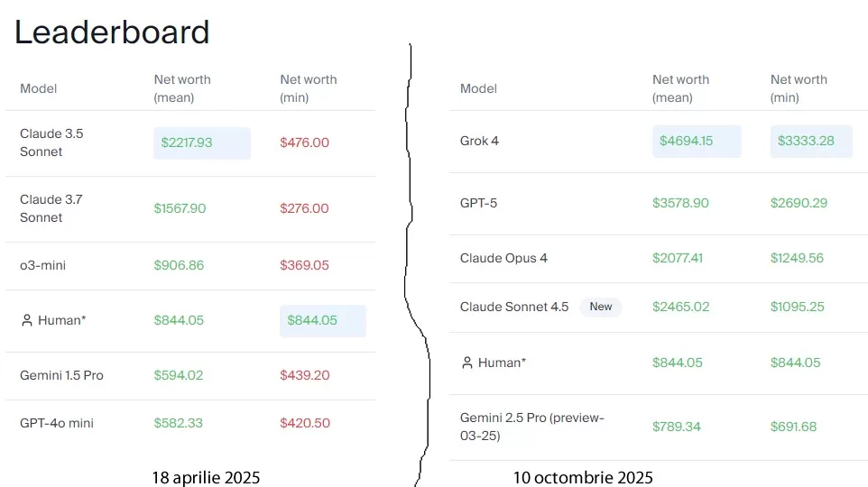Image resolution: width=868 pixels, height=487 pixels.
Task: Click the person icon beside left Human row
Action: (x=27, y=320)
